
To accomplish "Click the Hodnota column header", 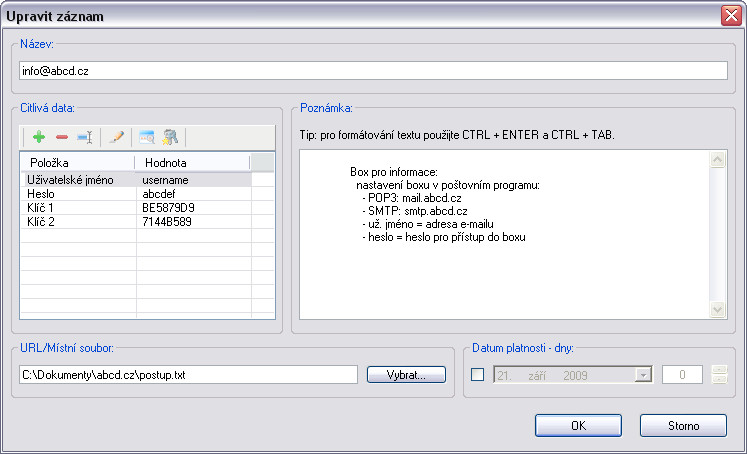I will tap(192, 163).
